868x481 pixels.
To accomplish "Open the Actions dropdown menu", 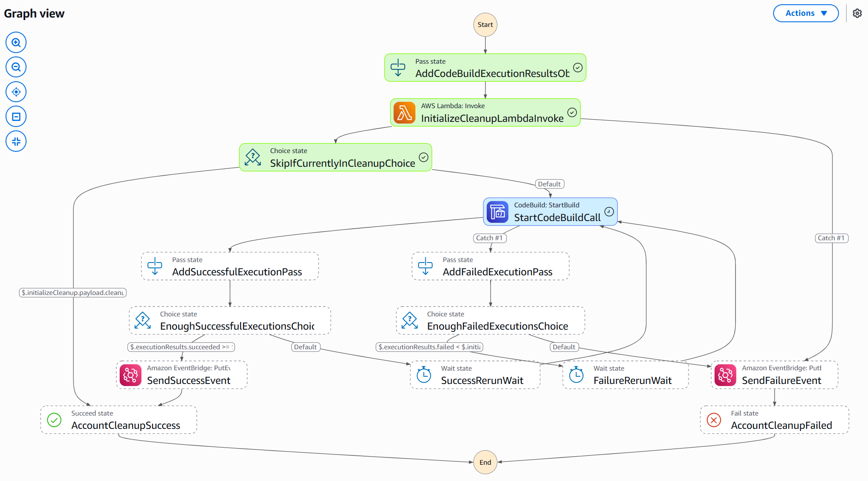I will pos(806,13).
